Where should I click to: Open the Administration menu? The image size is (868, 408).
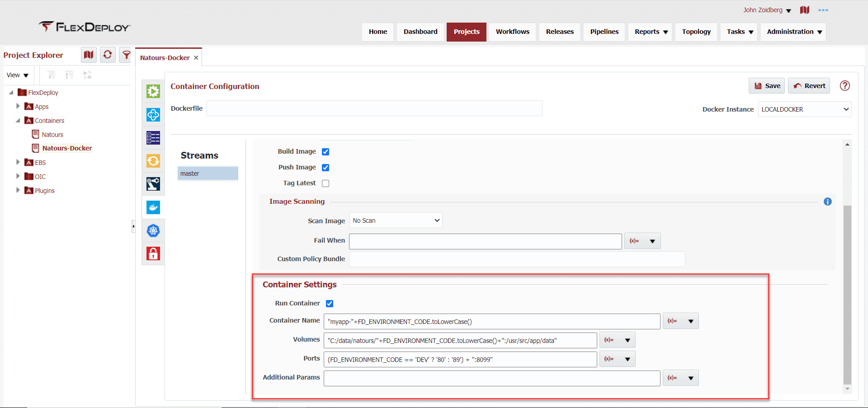tap(793, 32)
